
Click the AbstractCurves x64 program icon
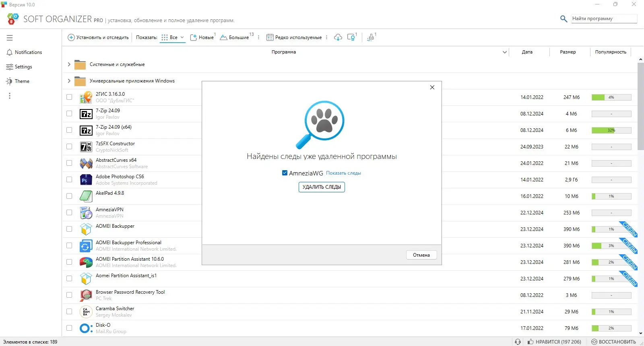click(x=86, y=163)
